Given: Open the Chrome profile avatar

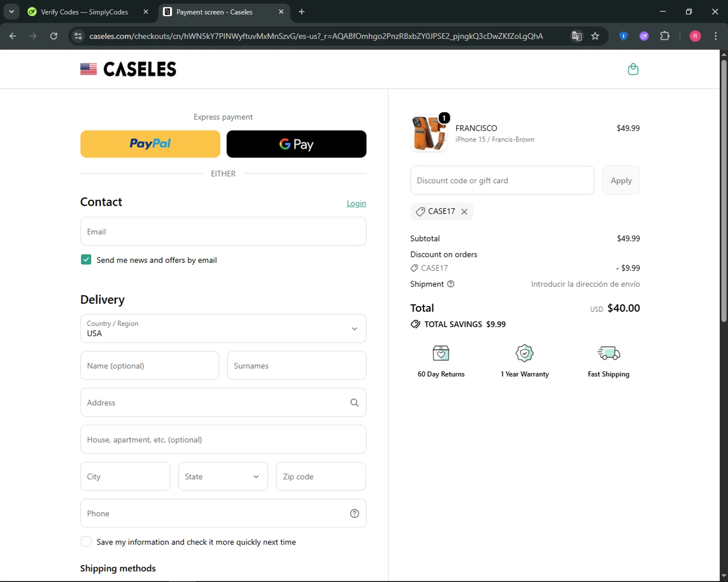Looking at the screenshot, I should coord(695,36).
